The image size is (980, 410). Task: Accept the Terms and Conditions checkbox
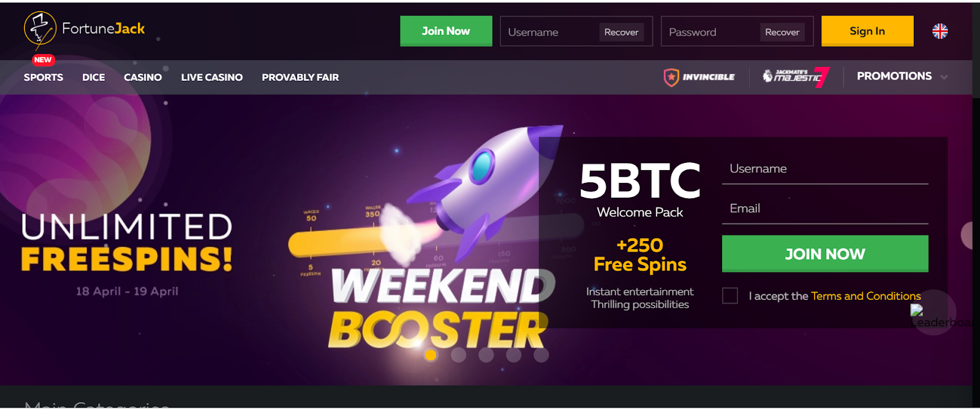pos(730,296)
